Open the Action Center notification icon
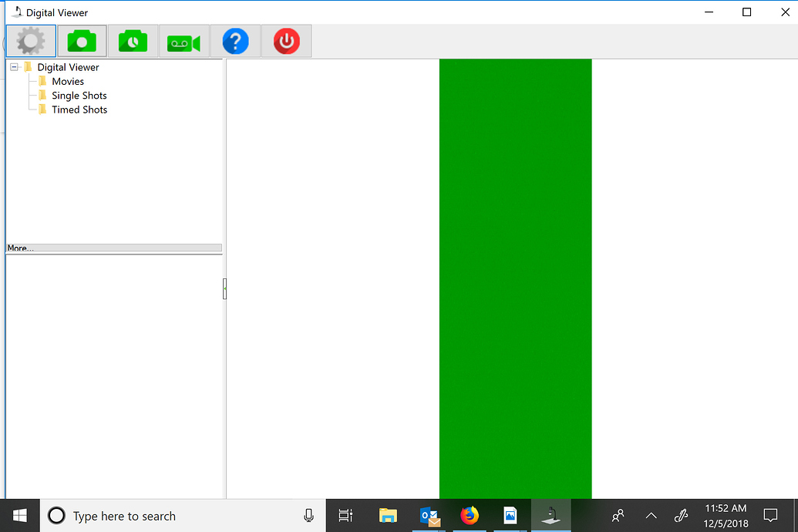 click(770, 515)
